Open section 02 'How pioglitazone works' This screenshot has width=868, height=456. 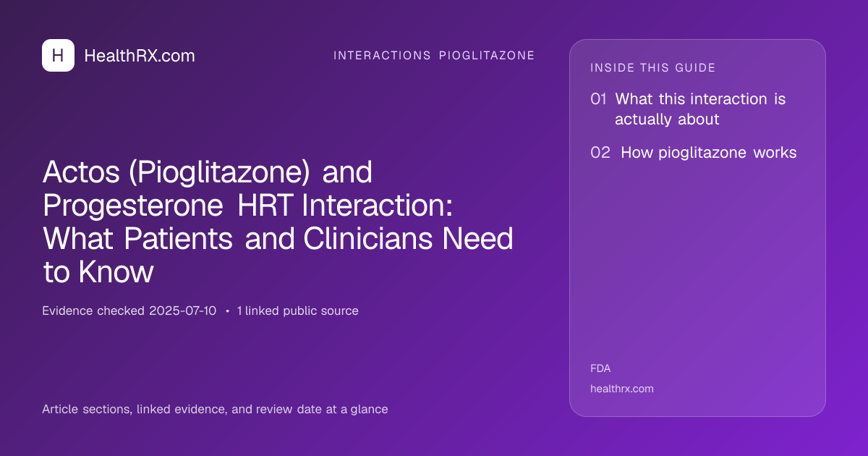[x=694, y=153]
